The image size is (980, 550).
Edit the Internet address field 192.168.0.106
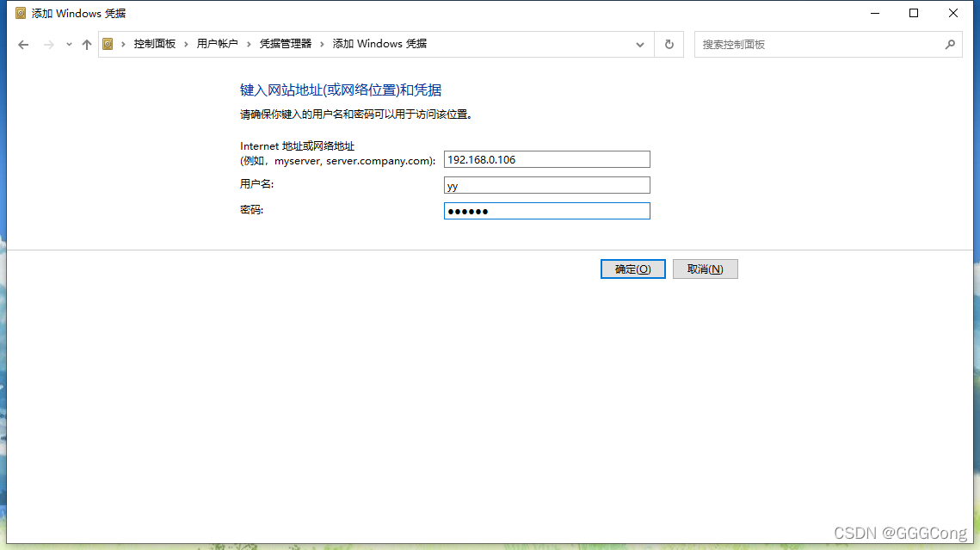[547, 159]
